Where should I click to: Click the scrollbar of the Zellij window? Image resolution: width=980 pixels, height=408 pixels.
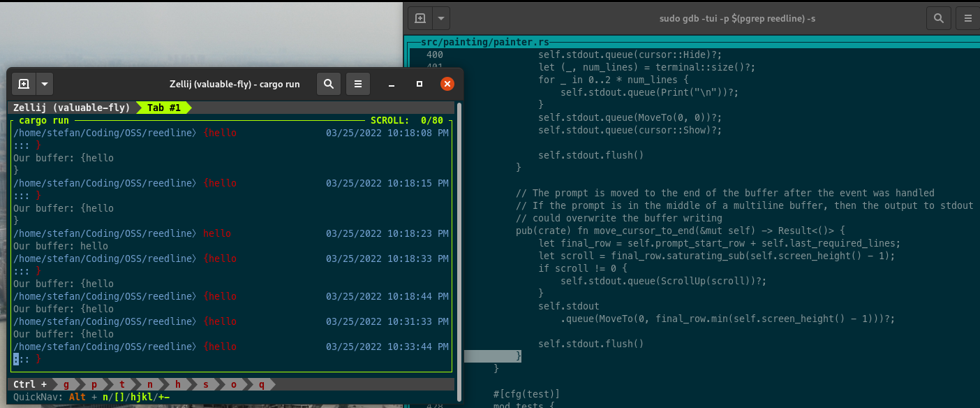(x=459, y=245)
